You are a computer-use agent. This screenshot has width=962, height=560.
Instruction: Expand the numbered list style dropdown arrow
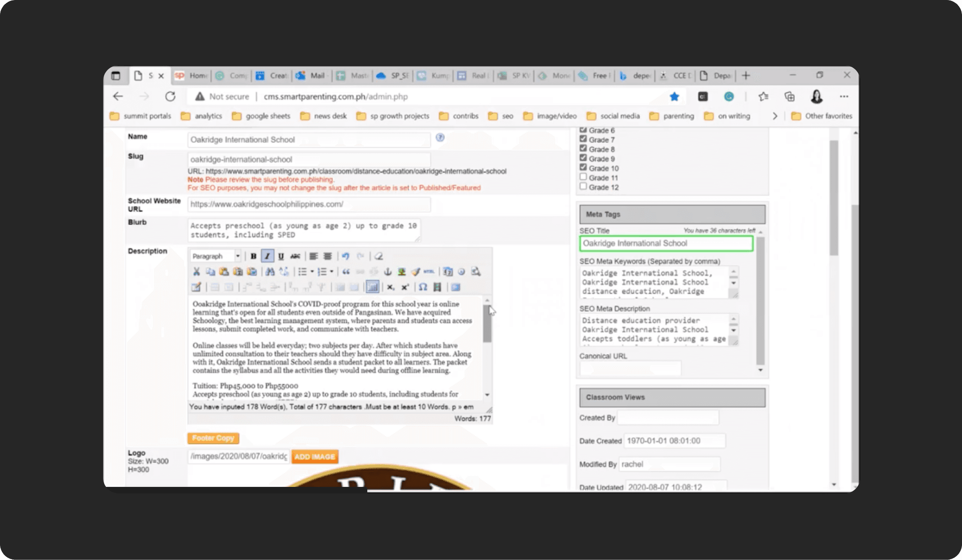332,272
